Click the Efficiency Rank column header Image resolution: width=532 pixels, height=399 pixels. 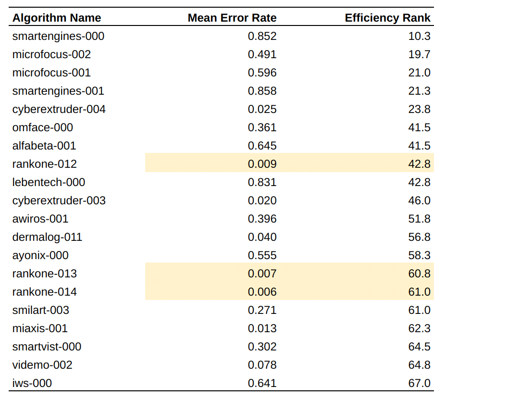(387, 18)
